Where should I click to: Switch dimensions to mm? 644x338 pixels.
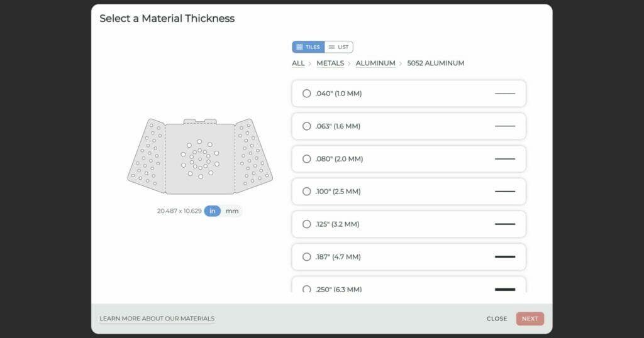[232, 211]
